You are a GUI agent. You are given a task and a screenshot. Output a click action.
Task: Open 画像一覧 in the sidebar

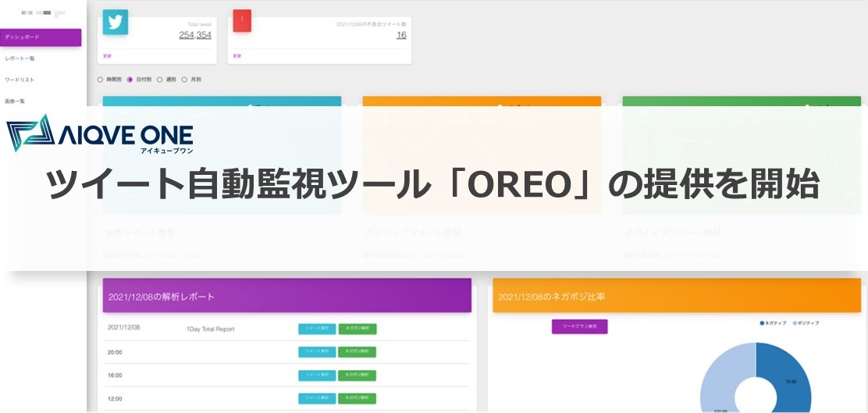pyautogui.click(x=14, y=101)
